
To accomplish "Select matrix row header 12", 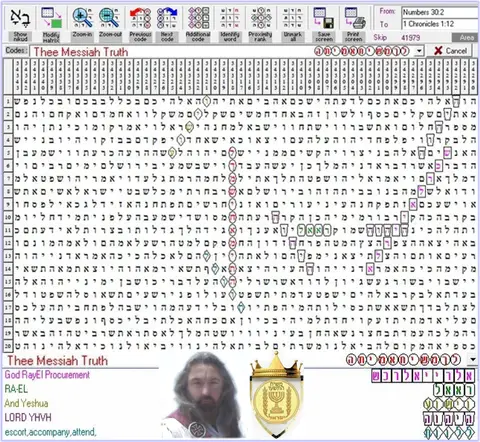I will (x=8, y=243).
